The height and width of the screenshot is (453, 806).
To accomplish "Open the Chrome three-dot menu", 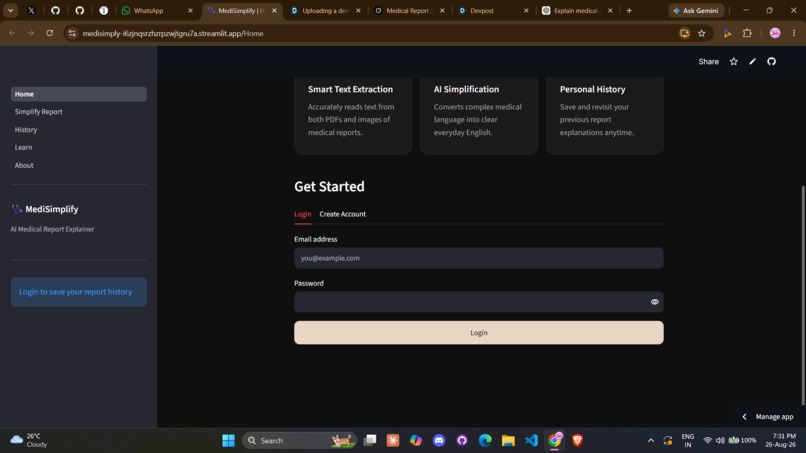I will [794, 33].
